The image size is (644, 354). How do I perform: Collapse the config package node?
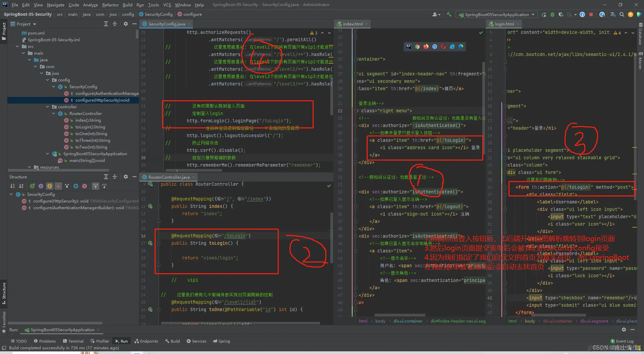coord(48,80)
